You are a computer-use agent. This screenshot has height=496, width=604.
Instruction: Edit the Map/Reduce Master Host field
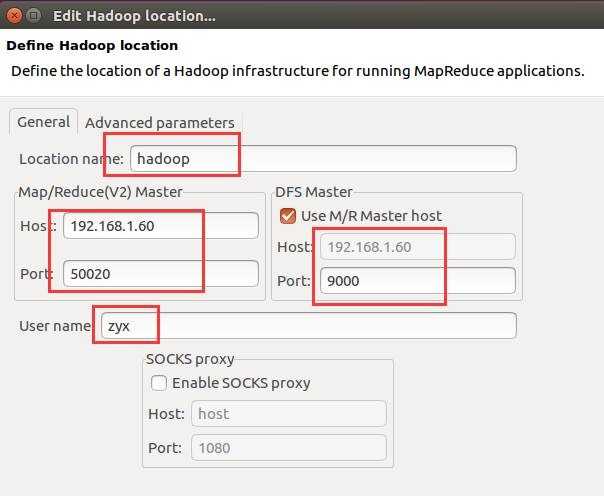(x=161, y=226)
